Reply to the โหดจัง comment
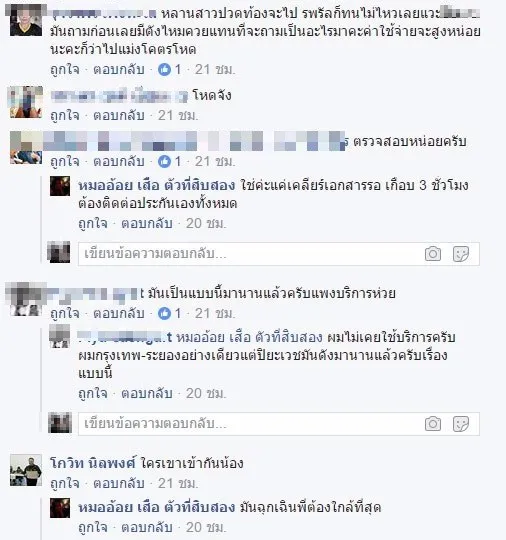 tap(119, 115)
